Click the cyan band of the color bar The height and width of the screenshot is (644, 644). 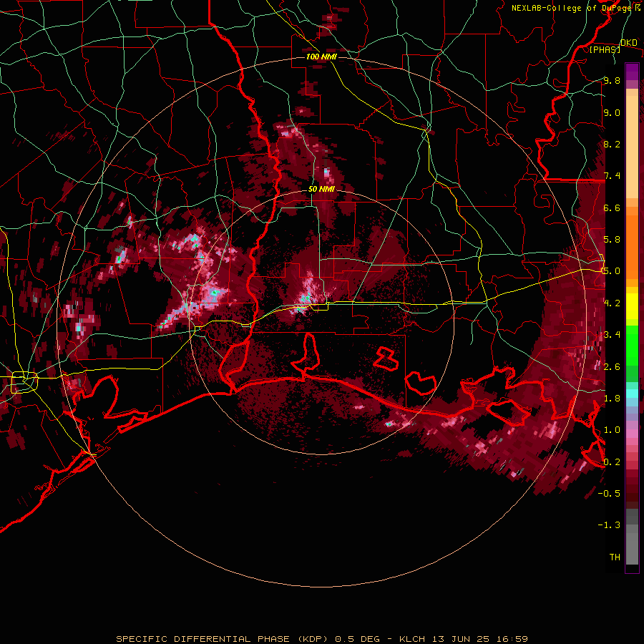tap(632, 394)
